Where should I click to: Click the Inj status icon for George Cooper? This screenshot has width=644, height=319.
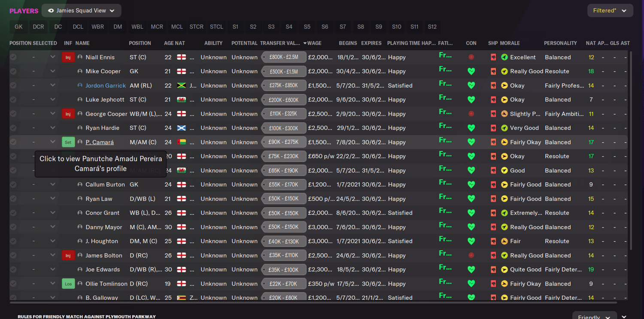pos(68,114)
